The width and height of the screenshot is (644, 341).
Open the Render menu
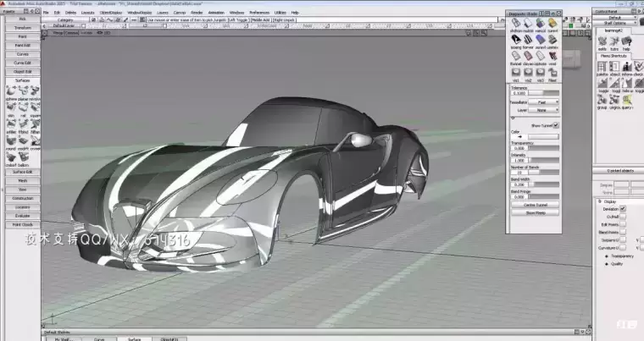coord(197,13)
